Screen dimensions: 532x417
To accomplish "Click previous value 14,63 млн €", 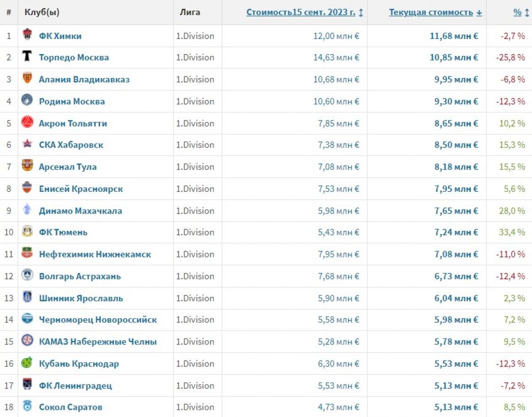I will coord(336,57).
